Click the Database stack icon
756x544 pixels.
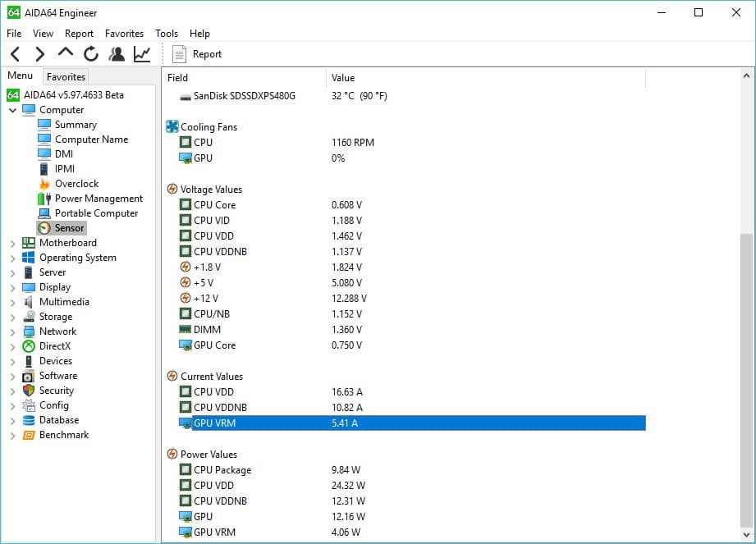(x=29, y=420)
